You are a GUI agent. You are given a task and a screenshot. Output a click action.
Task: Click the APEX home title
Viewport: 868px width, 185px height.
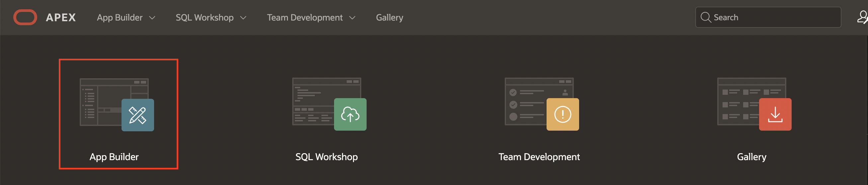click(61, 18)
